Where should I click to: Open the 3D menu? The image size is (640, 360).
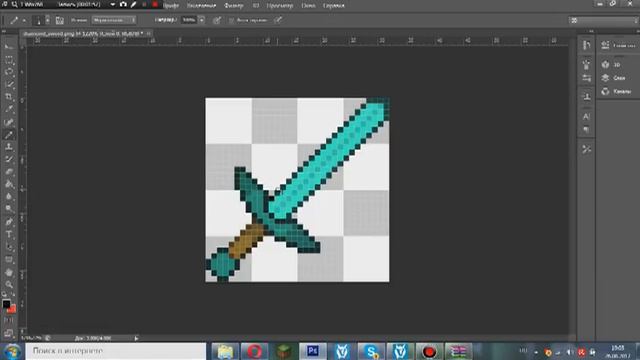pos(256,5)
